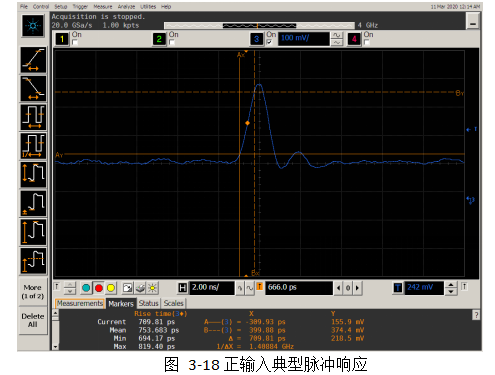The image size is (495, 375).
Task: Click the 100 mV/ vertical scale field
Action: coord(303,39)
